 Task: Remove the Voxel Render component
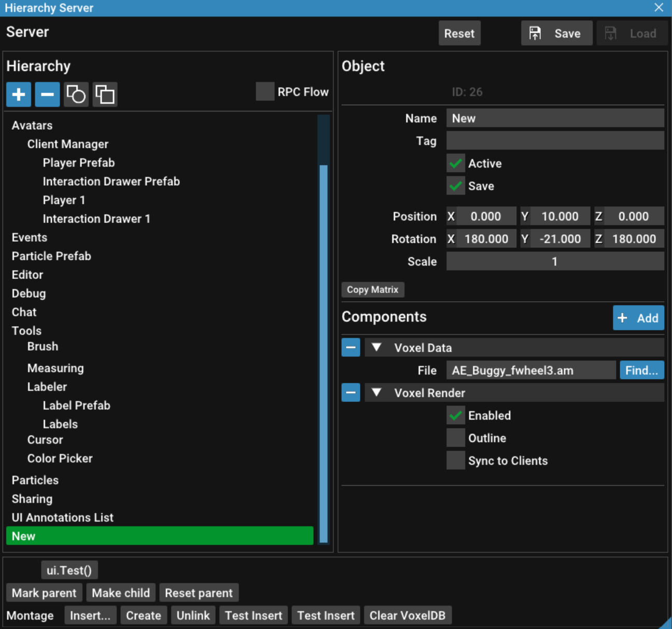coord(351,393)
